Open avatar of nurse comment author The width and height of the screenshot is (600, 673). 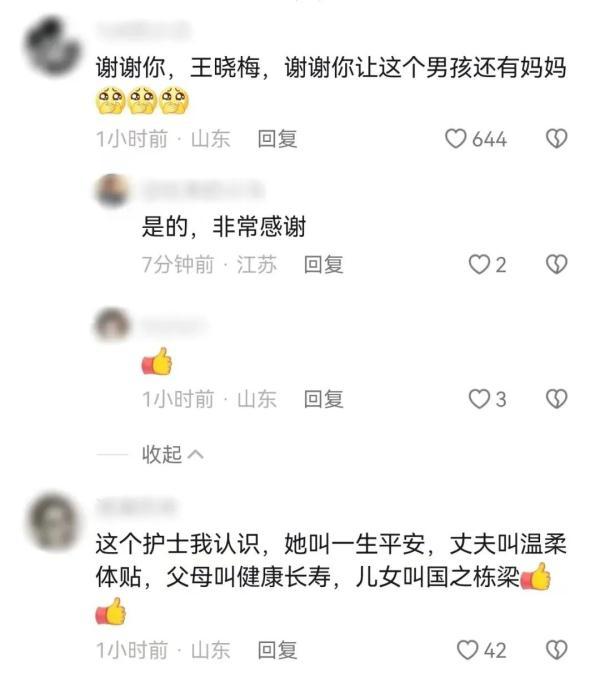tap(53, 520)
